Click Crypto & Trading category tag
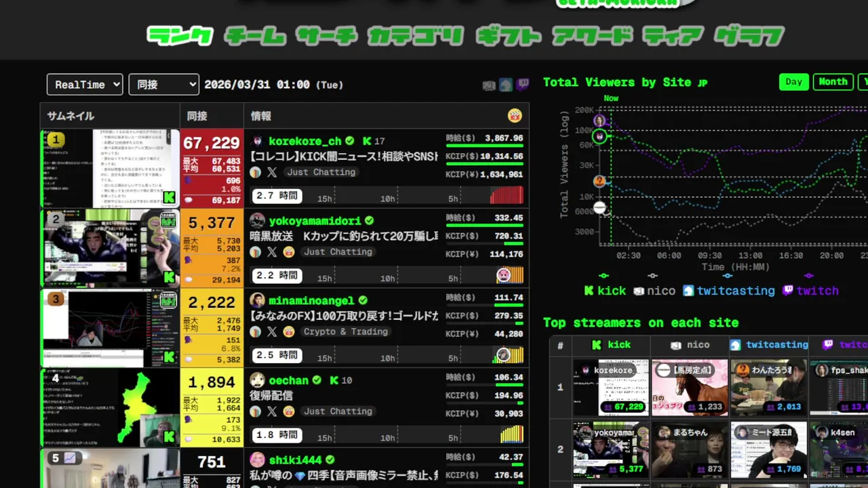 [346, 331]
